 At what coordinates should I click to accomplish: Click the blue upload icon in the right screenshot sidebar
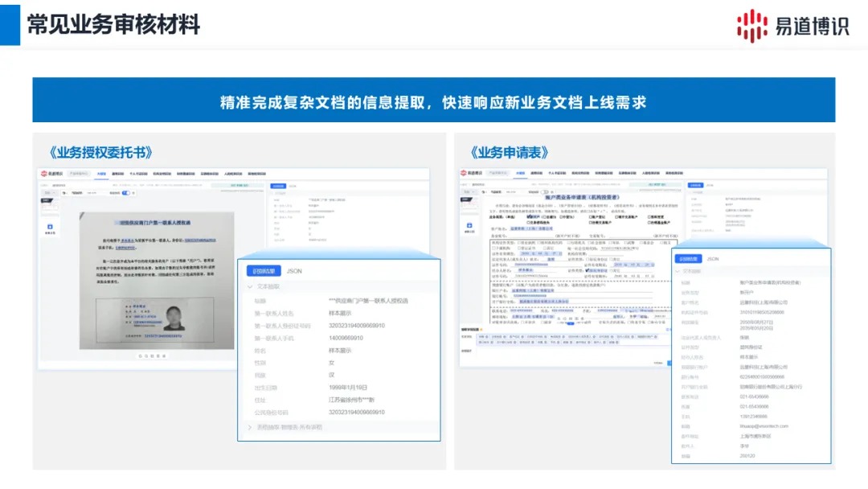tap(470, 226)
